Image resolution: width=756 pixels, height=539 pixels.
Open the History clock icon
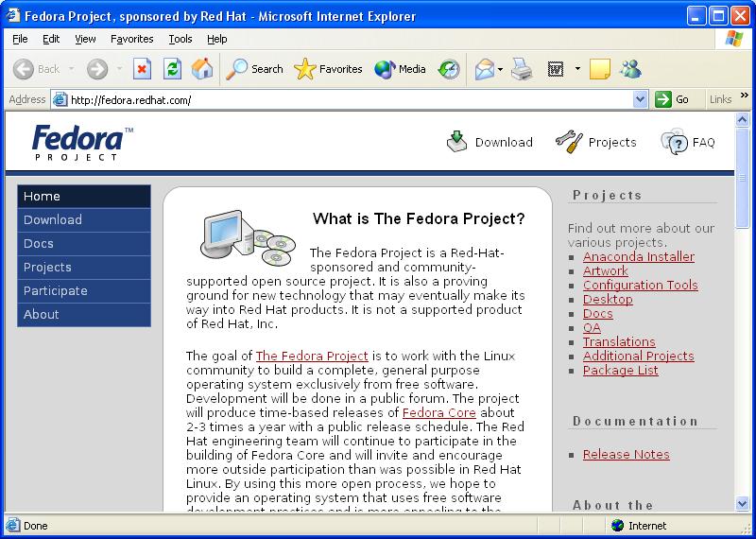pyautogui.click(x=449, y=69)
